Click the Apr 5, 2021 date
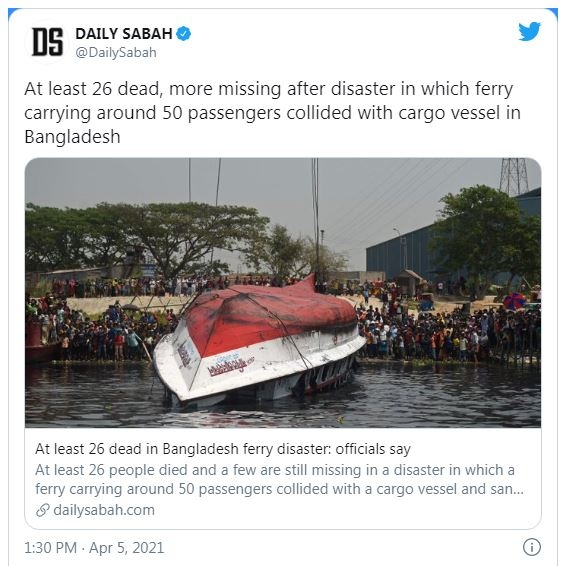 pyautogui.click(x=126, y=548)
